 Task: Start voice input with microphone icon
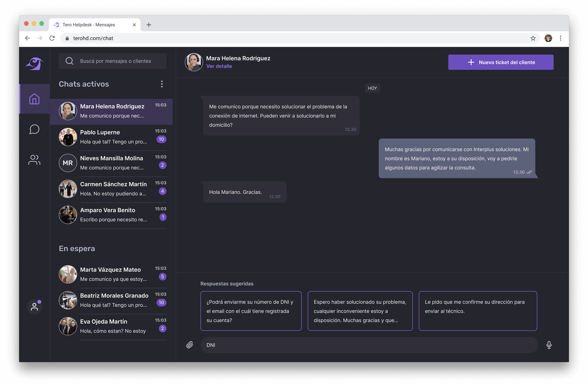[549, 345]
